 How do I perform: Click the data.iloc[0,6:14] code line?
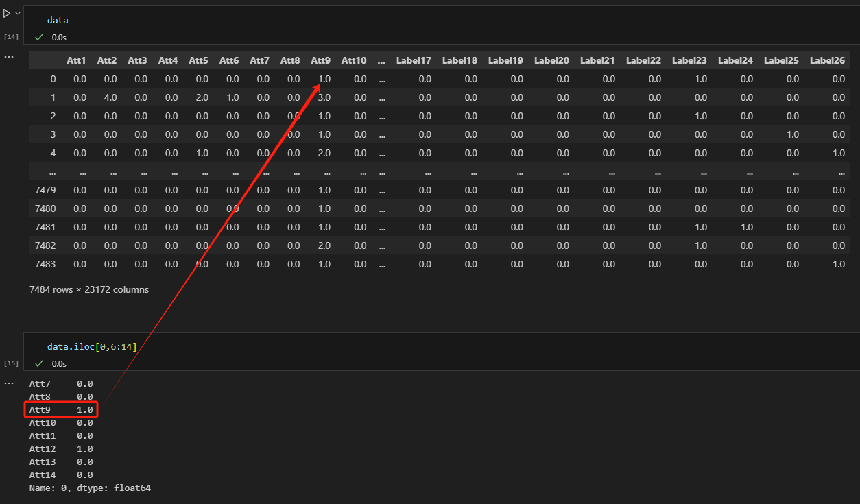(x=90, y=346)
